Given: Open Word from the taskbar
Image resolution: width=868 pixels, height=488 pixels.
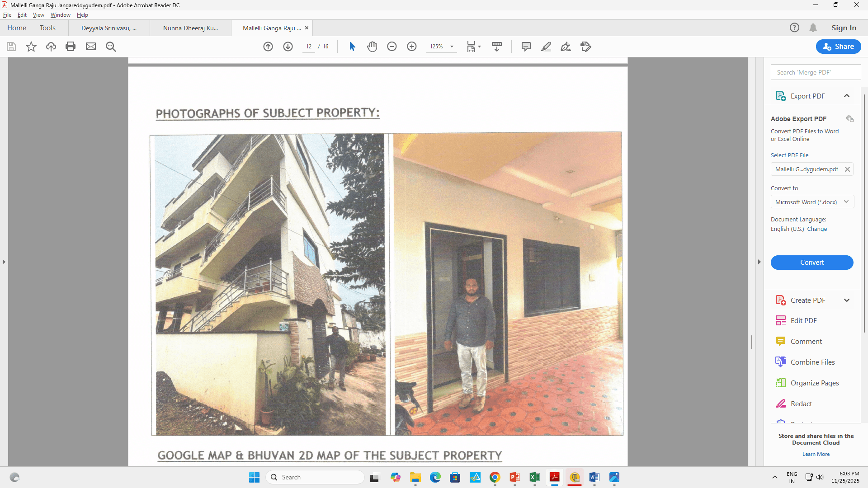Looking at the screenshot, I should [x=594, y=477].
